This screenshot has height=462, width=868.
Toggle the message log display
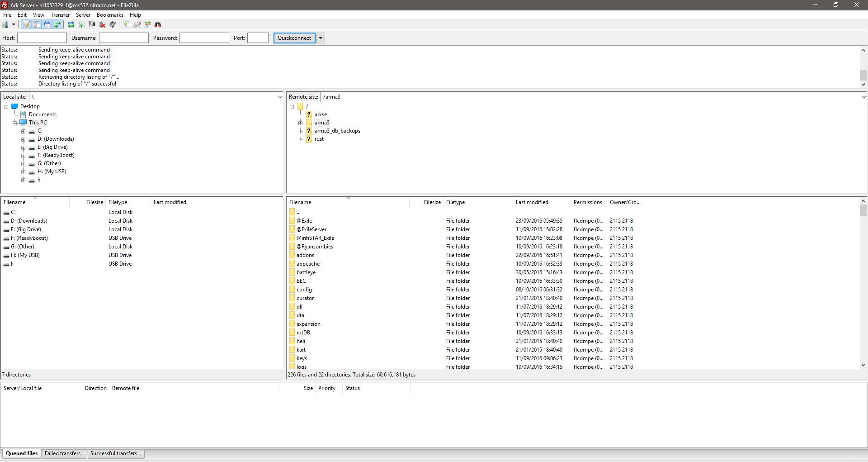(26, 24)
